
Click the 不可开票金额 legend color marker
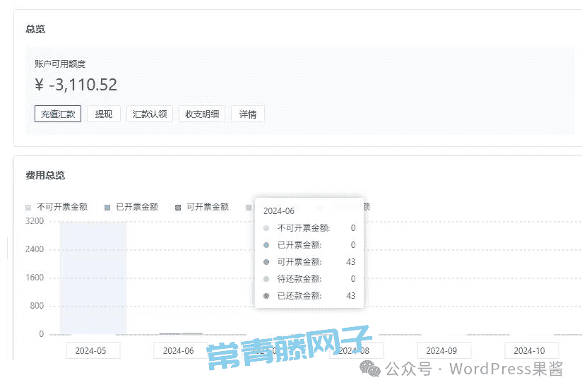tap(28, 208)
